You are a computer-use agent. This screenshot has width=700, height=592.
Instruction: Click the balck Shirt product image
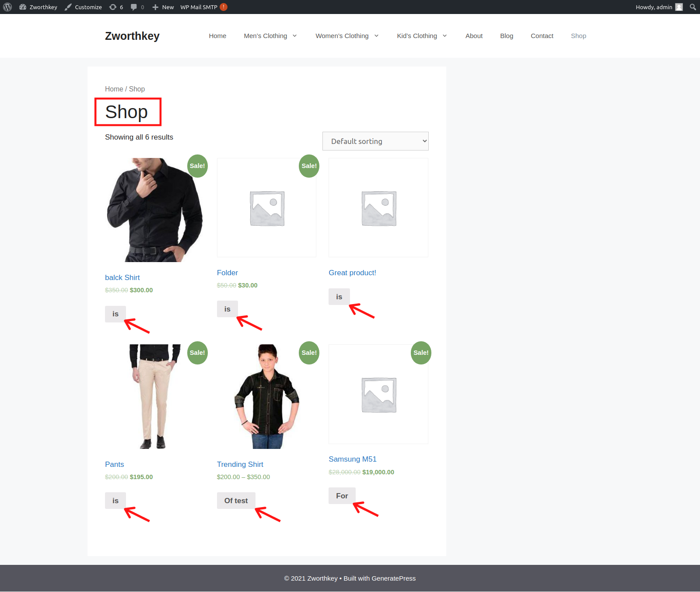[155, 210]
